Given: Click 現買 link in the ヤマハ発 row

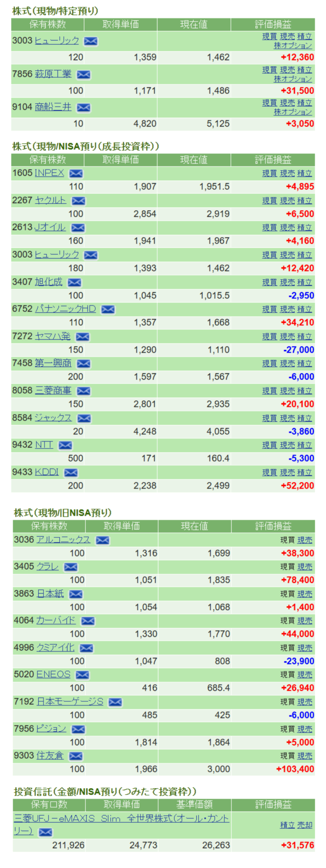Looking at the screenshot, I should pyautogui.click(x=270, y=337).
